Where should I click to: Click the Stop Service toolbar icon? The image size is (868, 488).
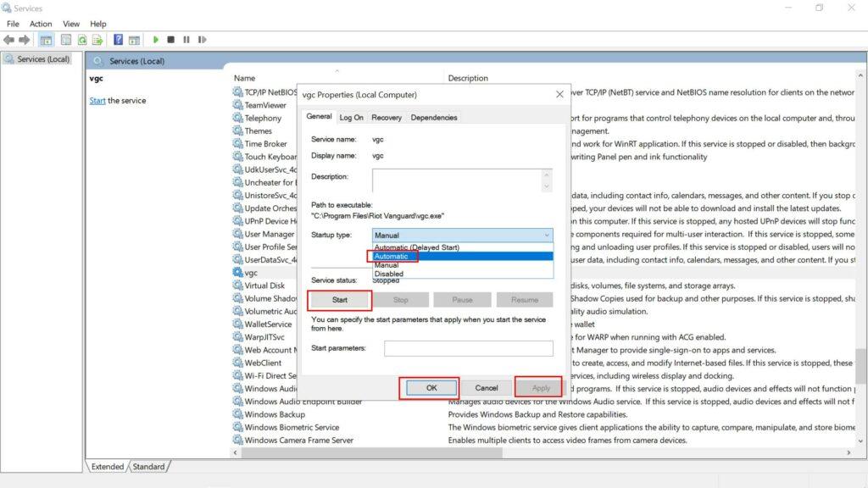171,40
